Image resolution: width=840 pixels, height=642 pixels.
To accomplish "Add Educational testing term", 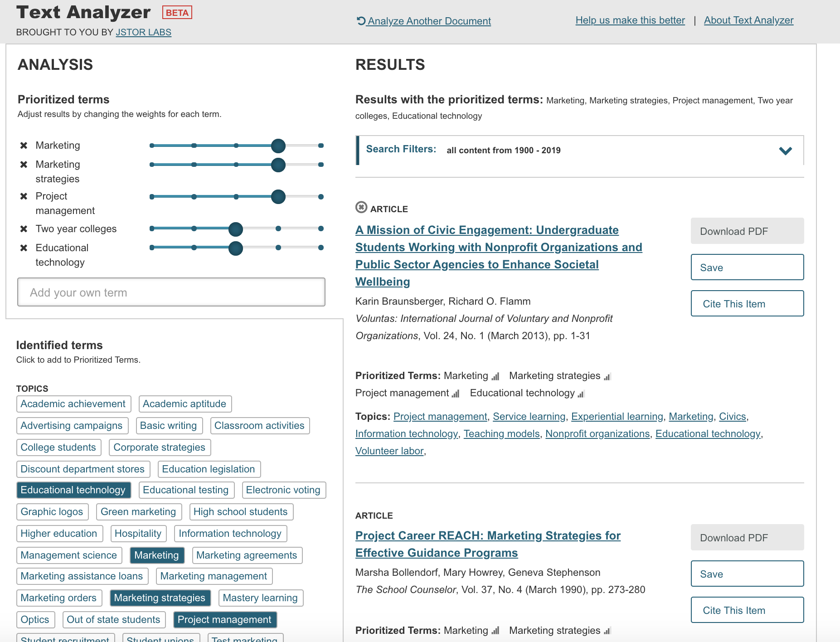I will (x=186, y=490).
